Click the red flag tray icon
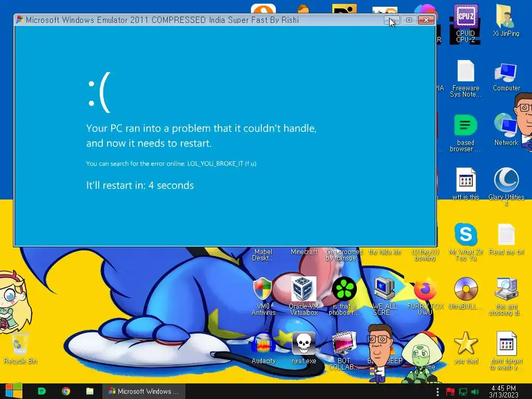 click(450, 392)
